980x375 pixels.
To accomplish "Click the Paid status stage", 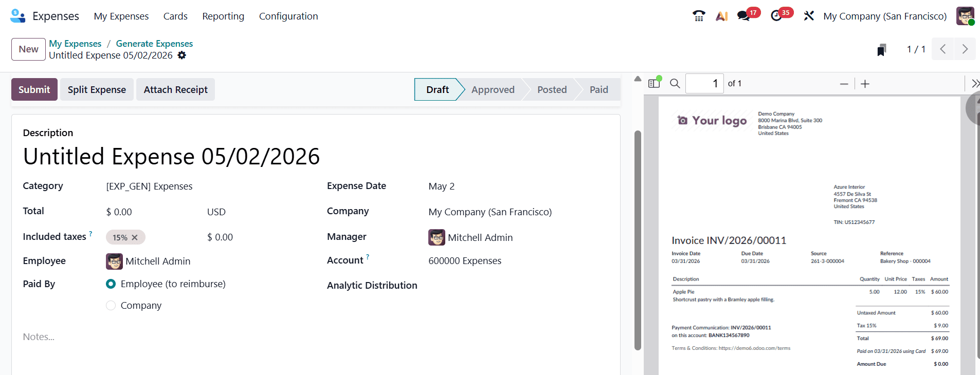I will coord(598,89).
